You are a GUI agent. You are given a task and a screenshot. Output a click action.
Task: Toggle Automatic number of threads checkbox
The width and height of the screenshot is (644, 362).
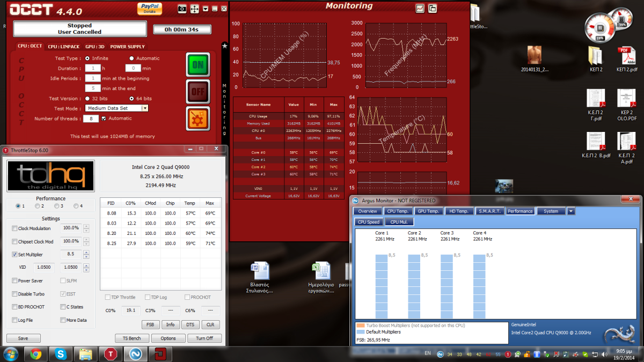104,119
